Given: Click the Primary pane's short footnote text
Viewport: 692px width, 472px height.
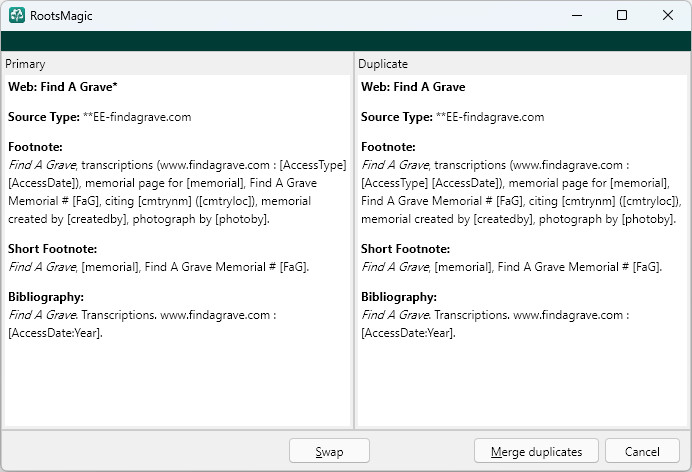Looking at the screenshot, I should [x=159, y=267].
